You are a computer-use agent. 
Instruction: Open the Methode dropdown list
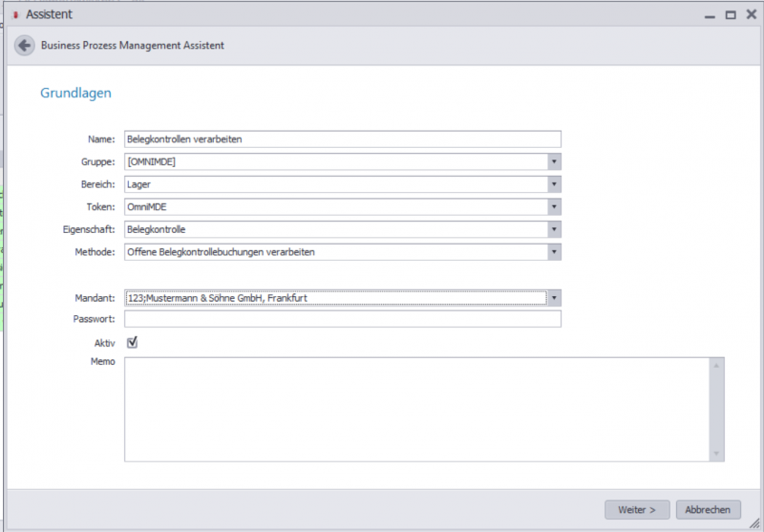tap(554, 252)
